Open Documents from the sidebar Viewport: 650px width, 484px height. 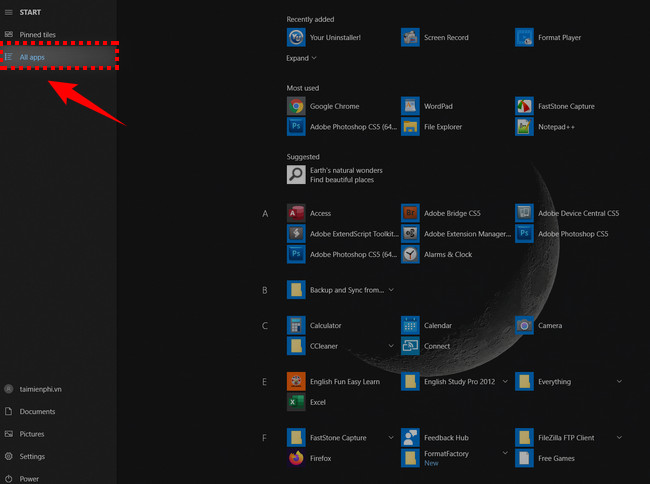pos(58,411)
